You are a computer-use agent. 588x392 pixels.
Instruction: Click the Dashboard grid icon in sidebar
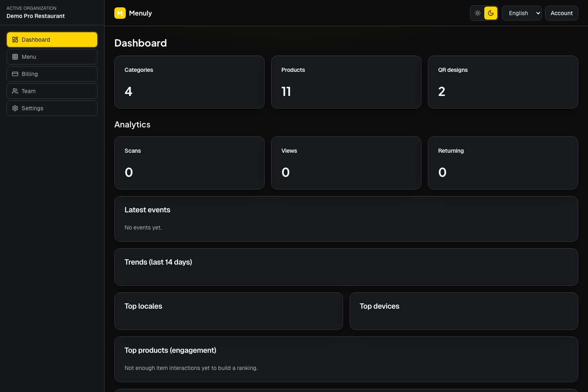click(x=15, y=40)
